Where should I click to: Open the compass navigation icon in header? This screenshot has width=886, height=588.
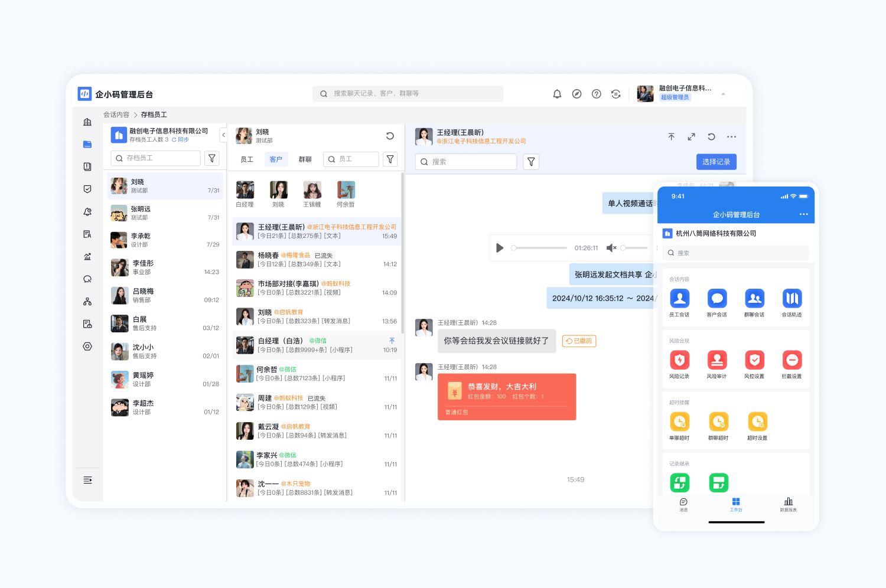(x=576, y=94)
